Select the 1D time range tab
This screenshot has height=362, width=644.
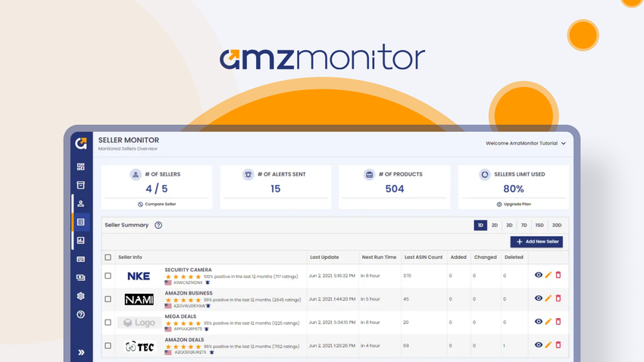click(480, 226)
